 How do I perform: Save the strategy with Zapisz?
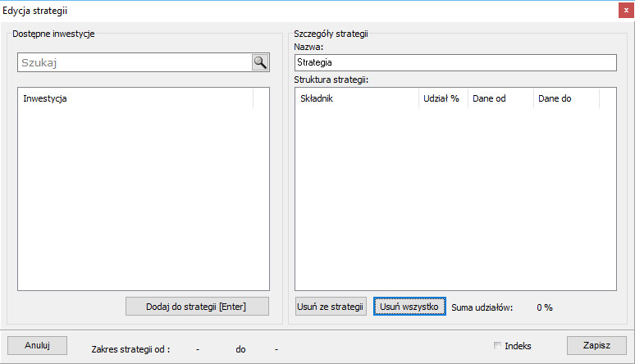point(596,345)
